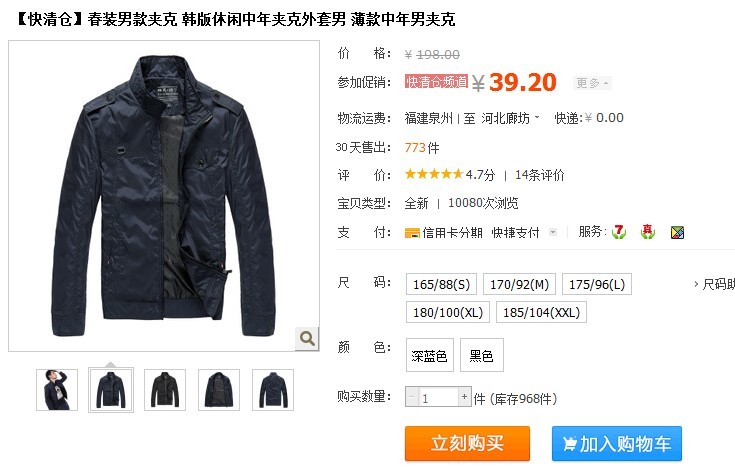
Task: Click the shopping cart icon on blue button
Action: pyautogui.click(x=570, y=444)
